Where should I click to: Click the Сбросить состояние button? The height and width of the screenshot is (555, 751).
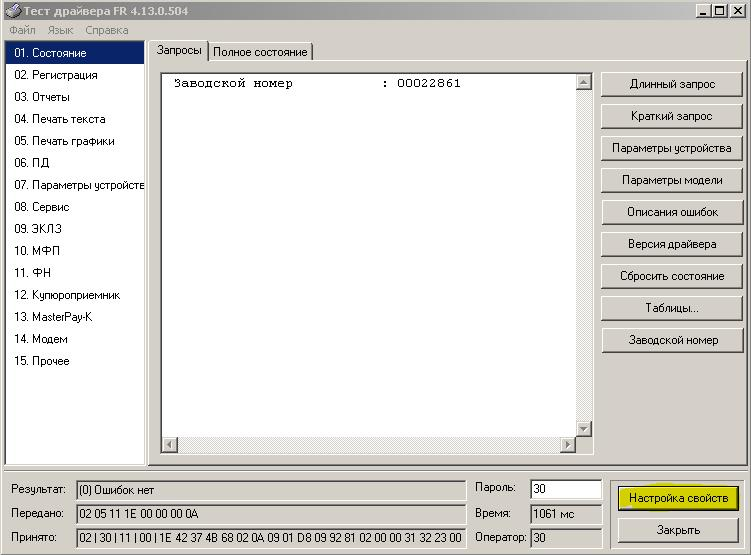pyautogui.click(x=672, y=276)
